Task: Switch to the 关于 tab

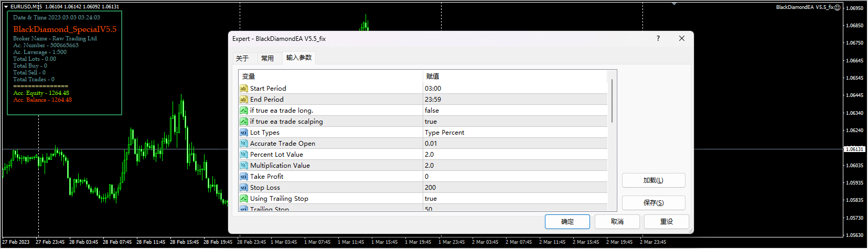Action: [x=242, y=58]
